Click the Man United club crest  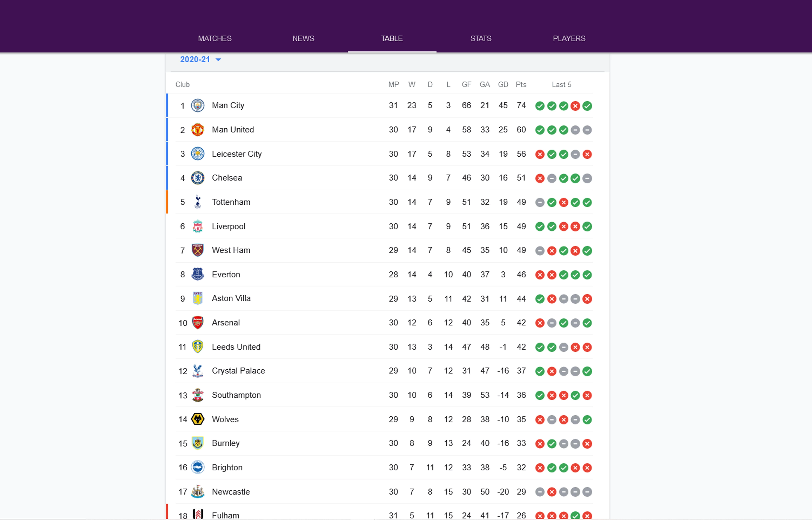point(197,130)
